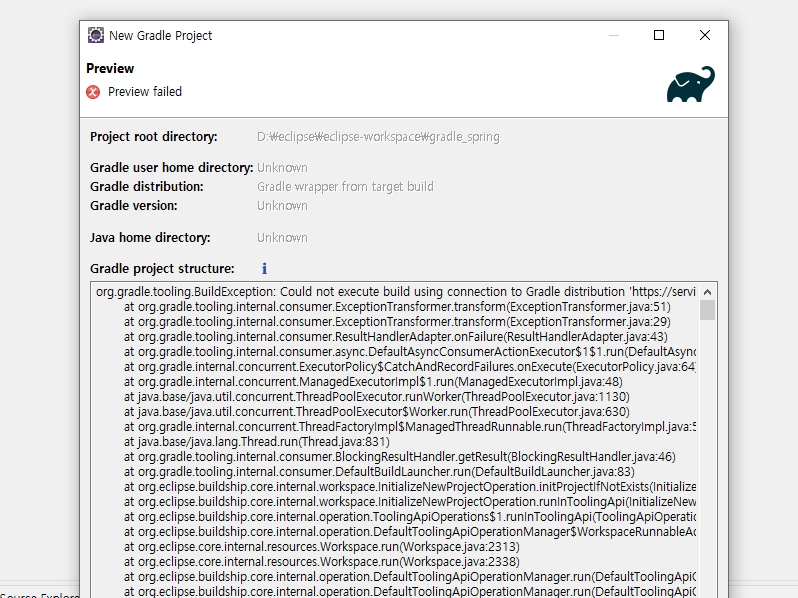Click the BlockingResultHandler.getResult trace line
This screenshot has height=598, width=798.
pos(400,457)
